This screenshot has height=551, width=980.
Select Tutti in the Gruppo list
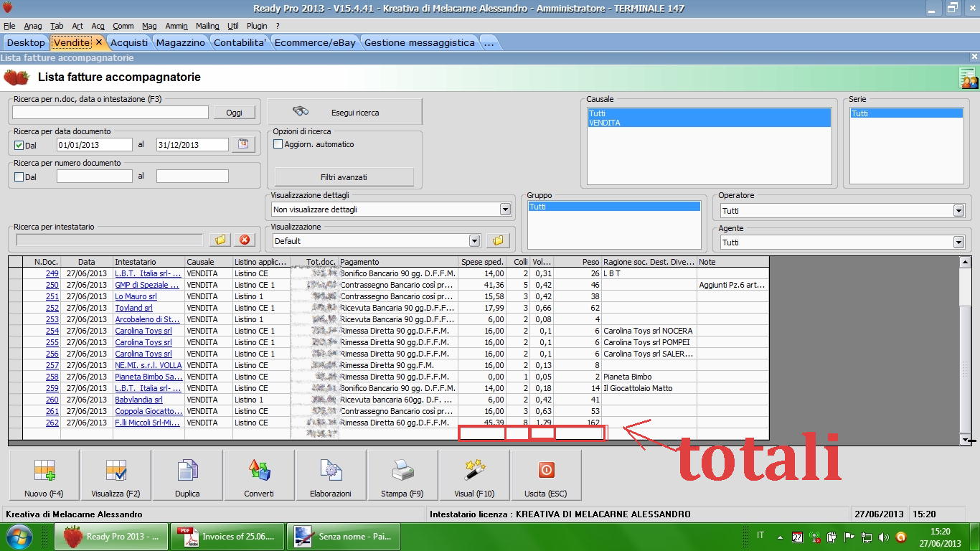pos(614,207)
